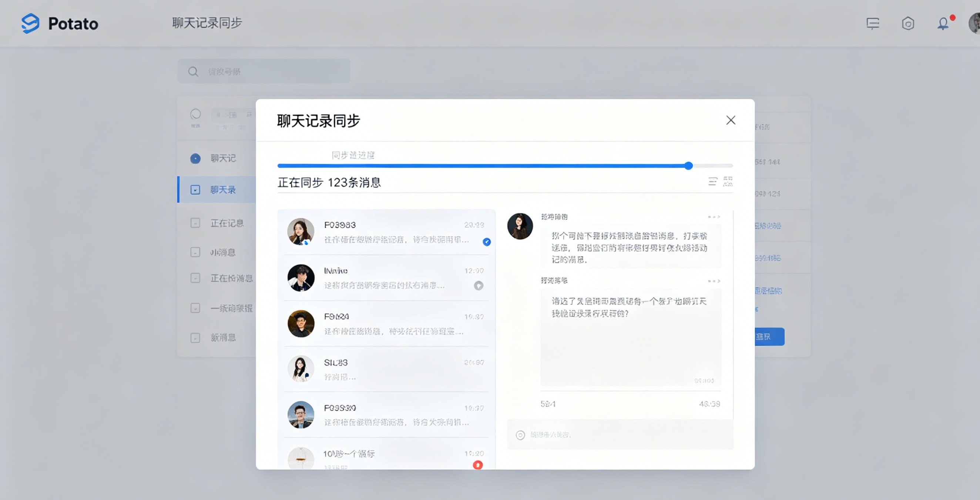Focus the message input box

point(620,434)
